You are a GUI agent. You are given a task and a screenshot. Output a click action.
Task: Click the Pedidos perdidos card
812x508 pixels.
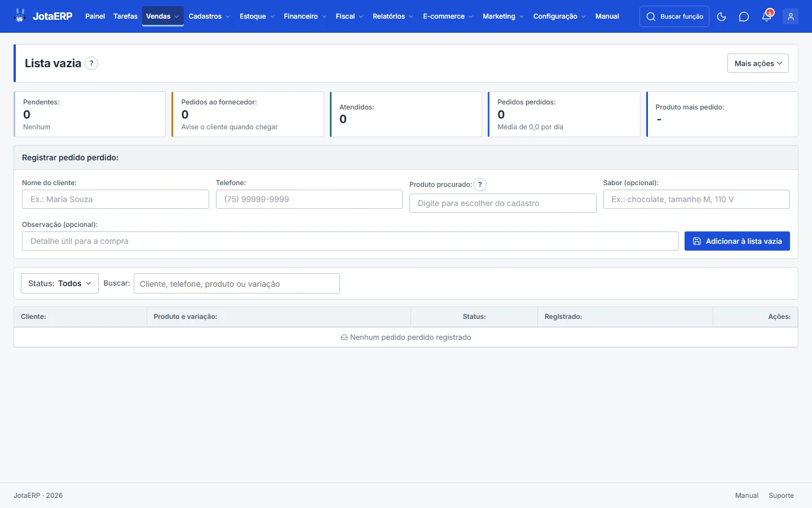coord(564,114)
